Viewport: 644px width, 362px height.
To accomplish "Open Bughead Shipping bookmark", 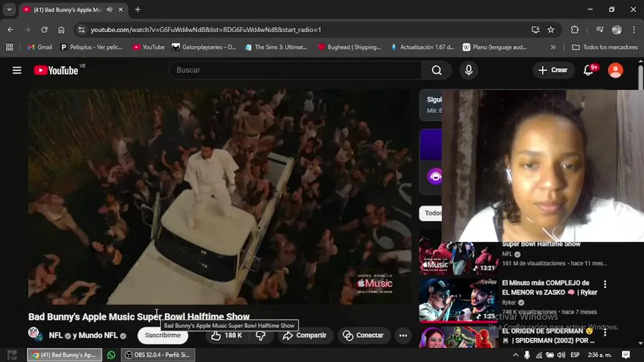I will point(349,47).
